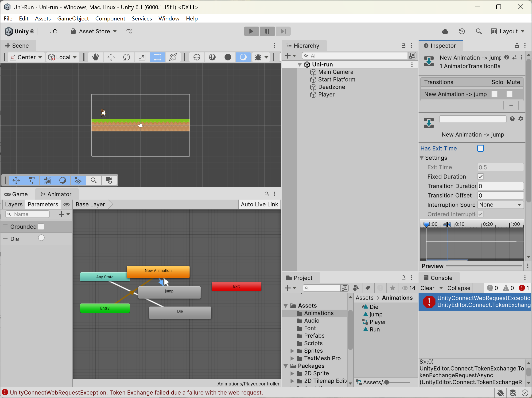532x398 pixels.
Task: Open the Undo History icon
Action: (462, 31)
